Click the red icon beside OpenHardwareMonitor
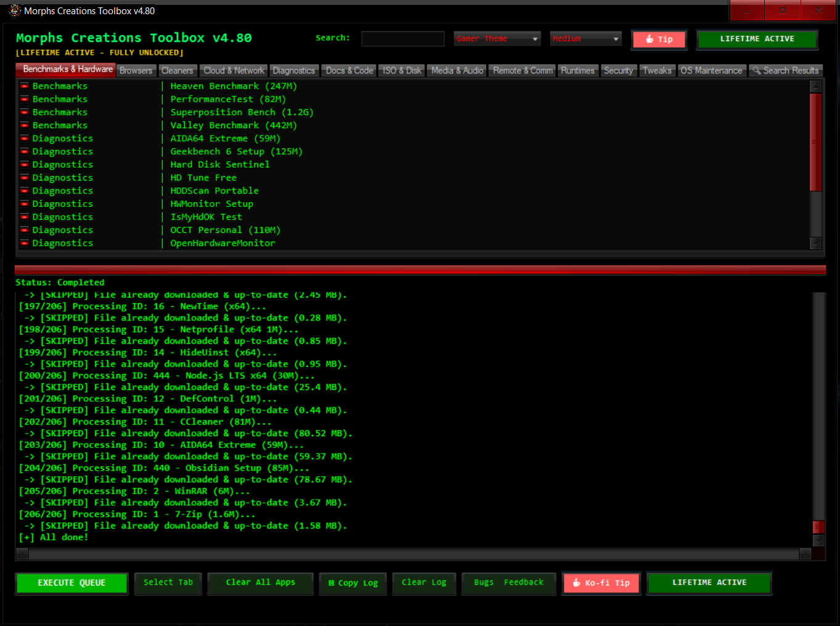 tap(25, 243)
